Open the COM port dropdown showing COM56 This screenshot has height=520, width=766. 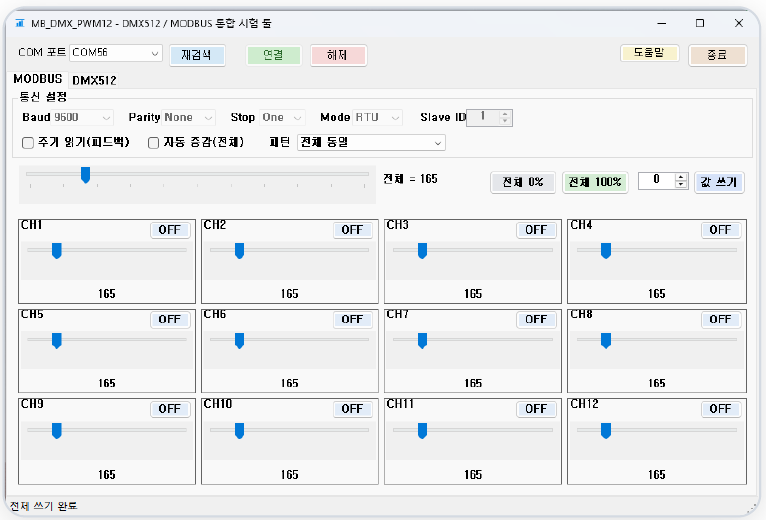pos(116,53)
